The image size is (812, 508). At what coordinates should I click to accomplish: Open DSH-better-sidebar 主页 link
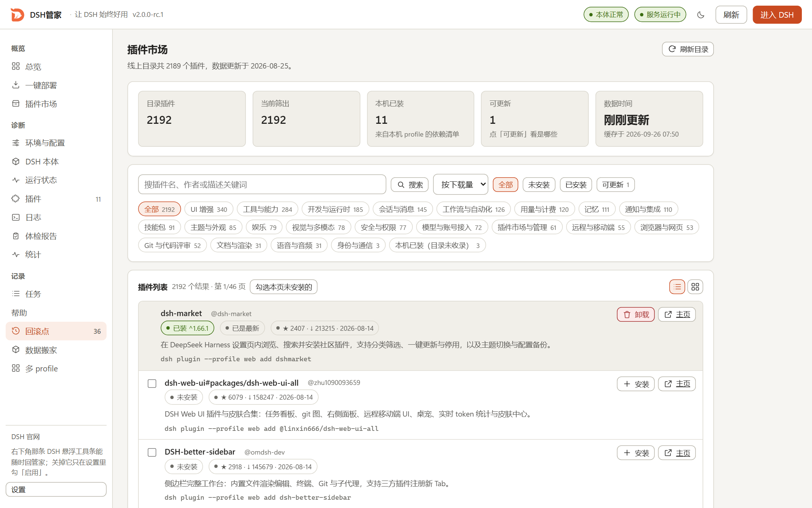pos(677,453)
